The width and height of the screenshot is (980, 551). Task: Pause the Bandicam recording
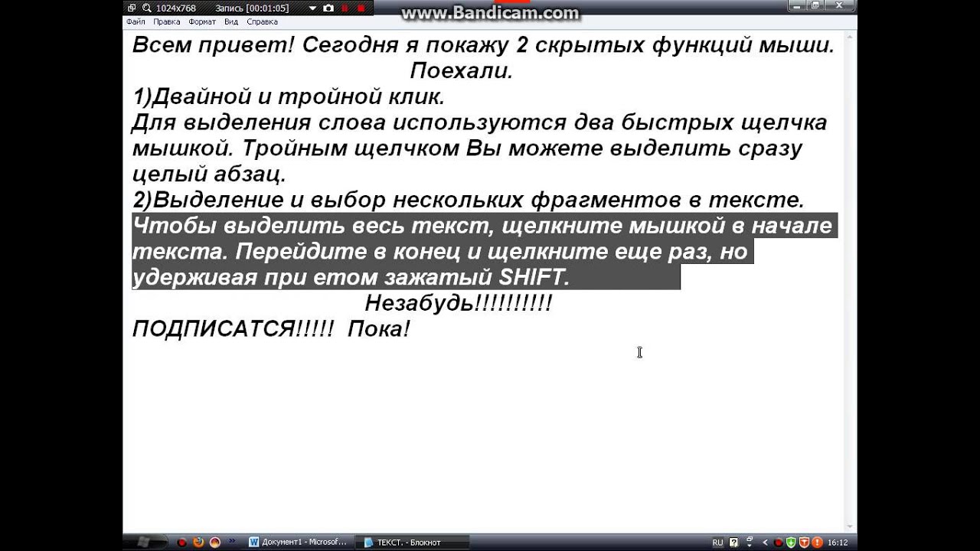pyautogui.click(x=345, y=8)
